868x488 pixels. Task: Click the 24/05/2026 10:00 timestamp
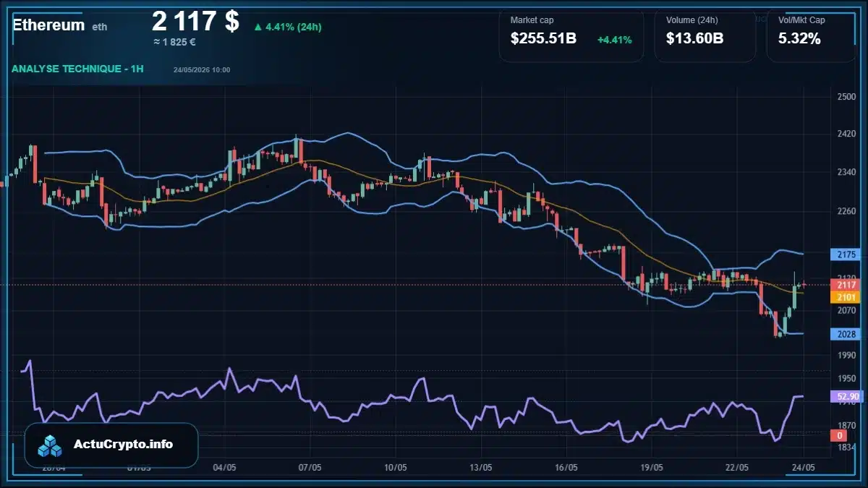click(202, 70)
